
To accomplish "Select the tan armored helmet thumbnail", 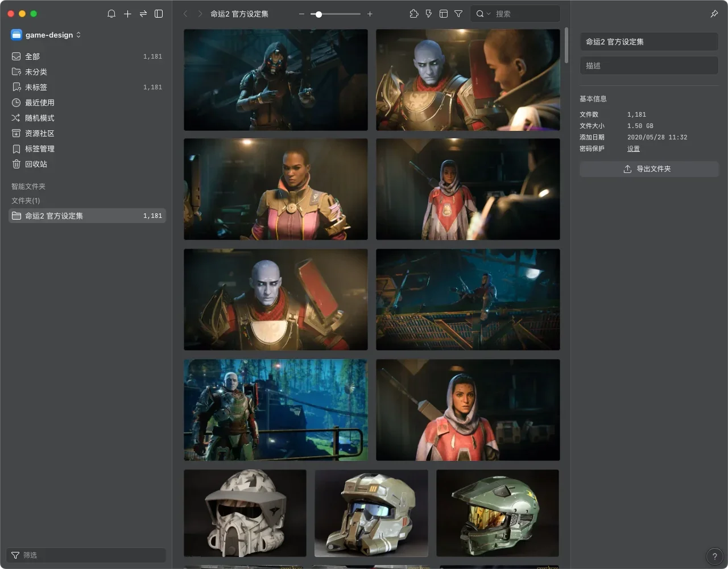I will pyautogui.click(x=371, y=513).
